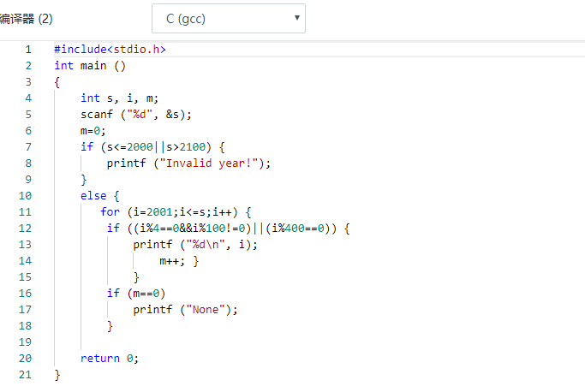
Task: Click line number 12 in the gutter
Action: (25, 229)
